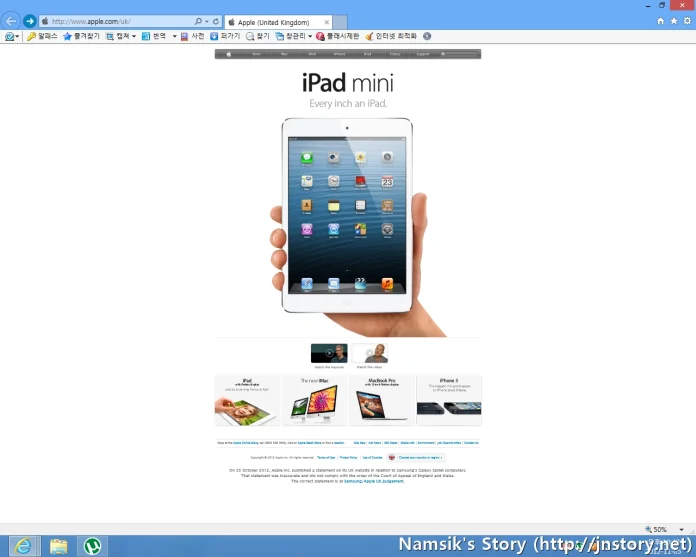Viewport: 696px width, 557px height.
Task: Open a new blank tab
Action: coord(340,21)
